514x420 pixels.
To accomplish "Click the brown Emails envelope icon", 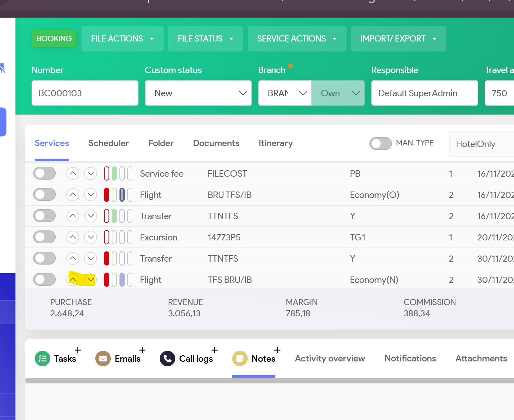I will coord(103,359).
